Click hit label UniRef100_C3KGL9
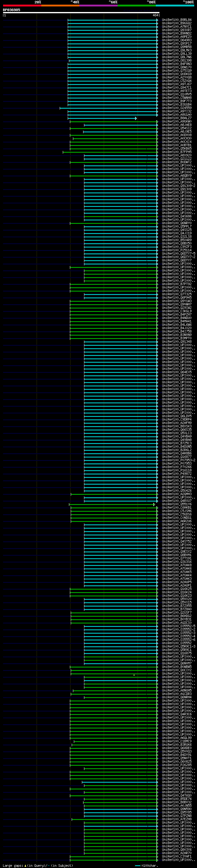The height and width of the screenshot is (868, 197). coord(177,311)
